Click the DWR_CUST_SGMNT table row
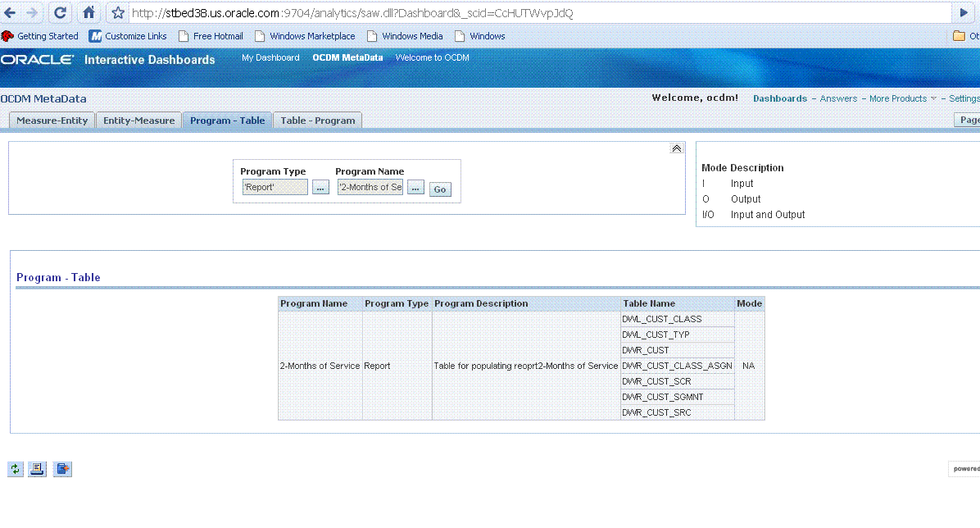The image size is (980, 528). tap(677, 398)
